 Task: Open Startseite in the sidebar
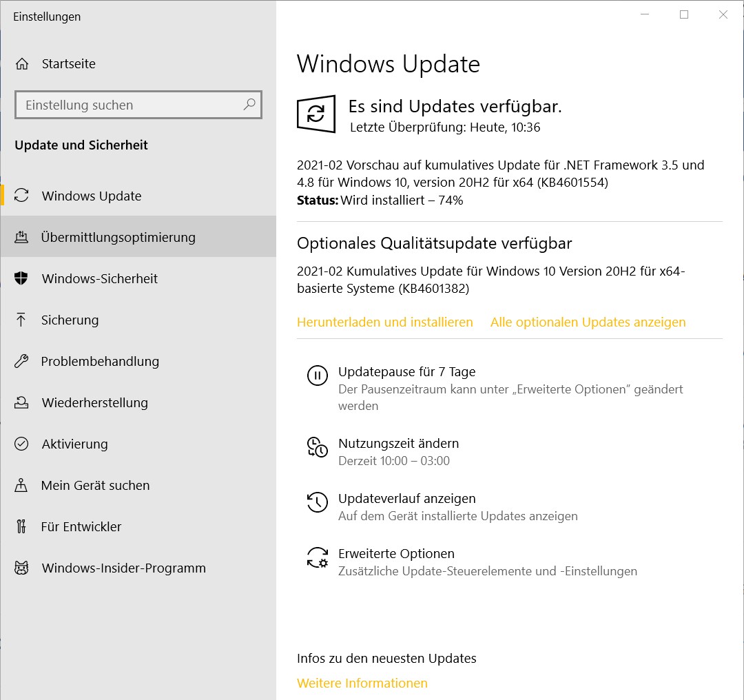click(x=138, y=63)
